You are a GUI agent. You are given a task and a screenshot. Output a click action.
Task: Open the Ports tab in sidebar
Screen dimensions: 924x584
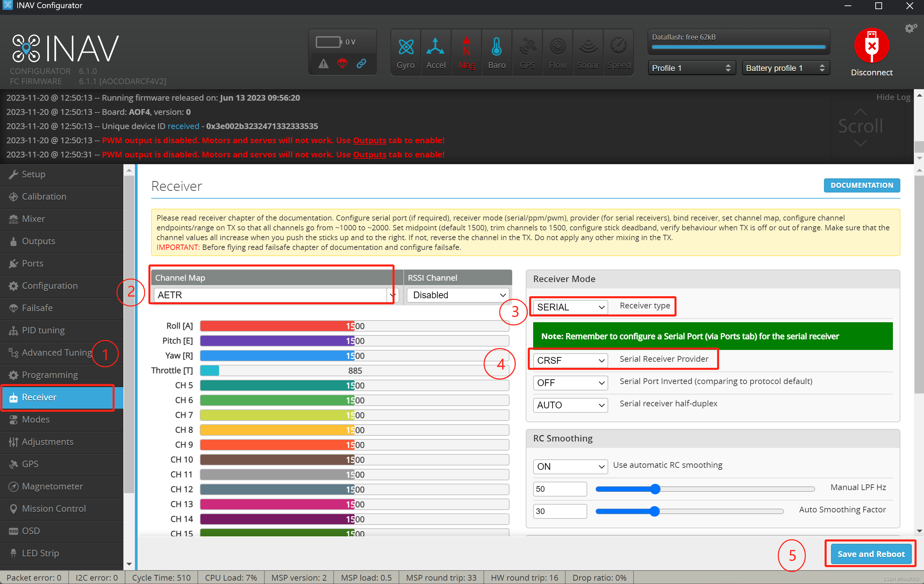32,263
